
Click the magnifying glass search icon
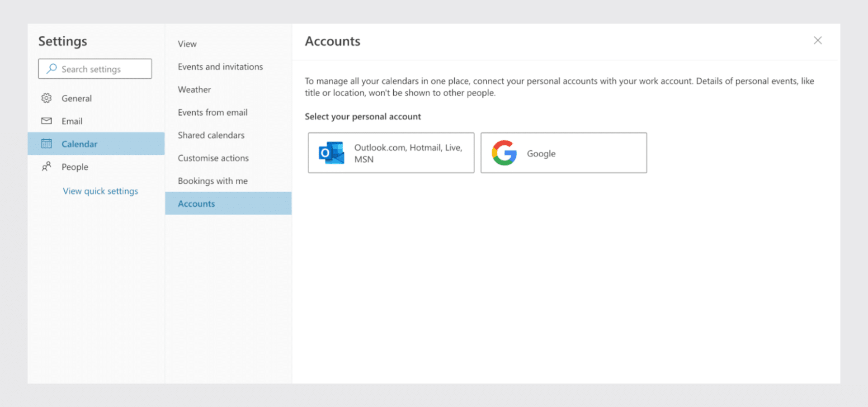[x=52, y=69]
